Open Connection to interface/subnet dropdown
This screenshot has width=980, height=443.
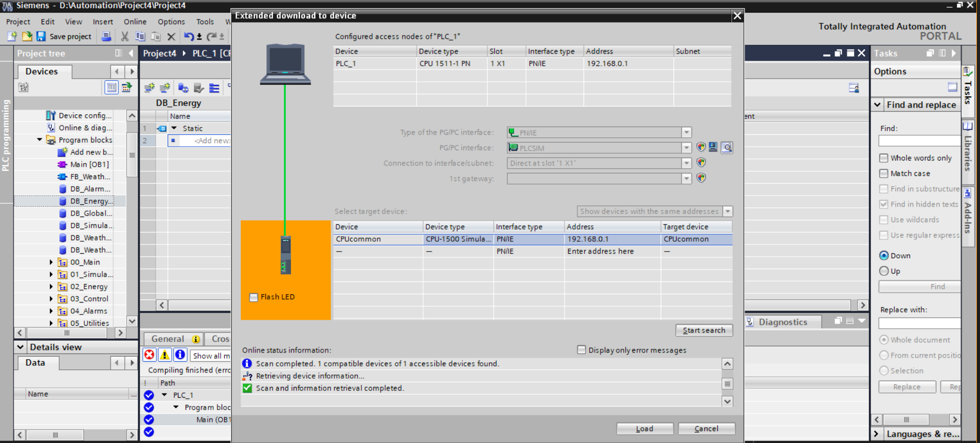tap(686, 163)
